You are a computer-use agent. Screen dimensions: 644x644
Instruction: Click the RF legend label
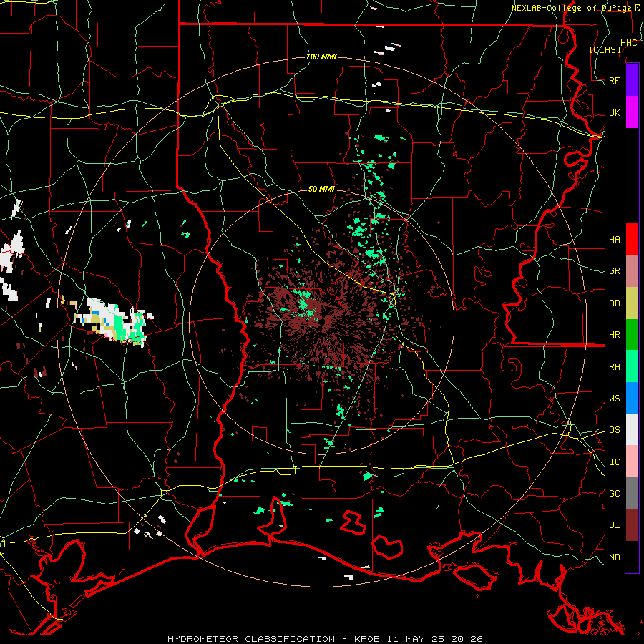click(614, 80)
